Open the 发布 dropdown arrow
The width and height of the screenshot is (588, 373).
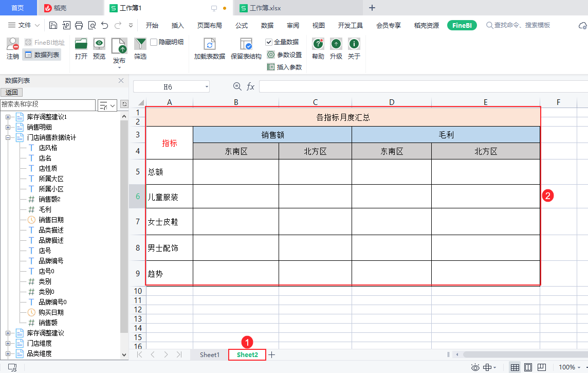click(x=119, y=67)
